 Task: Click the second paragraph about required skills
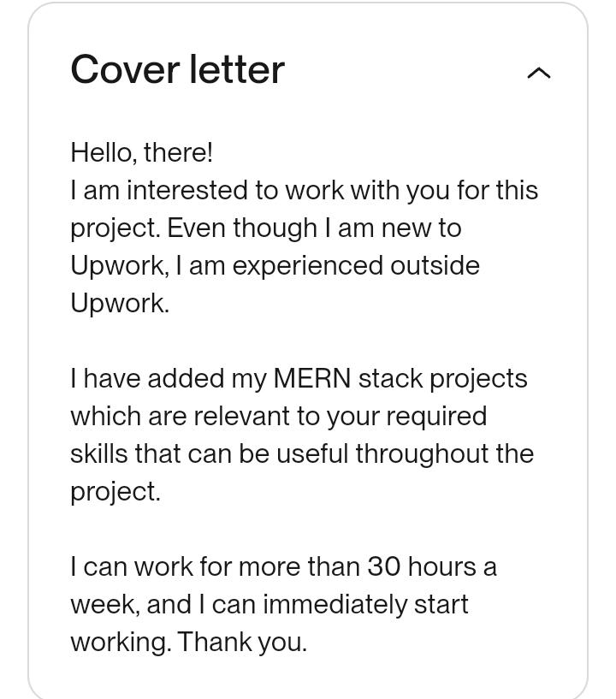[299, 435]
